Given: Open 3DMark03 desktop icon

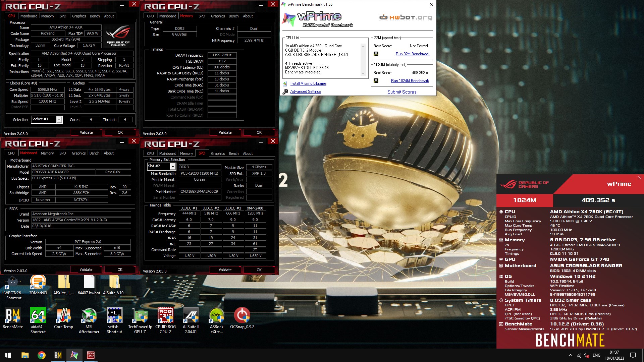Looking at the screenshot, I should [38, 285].
